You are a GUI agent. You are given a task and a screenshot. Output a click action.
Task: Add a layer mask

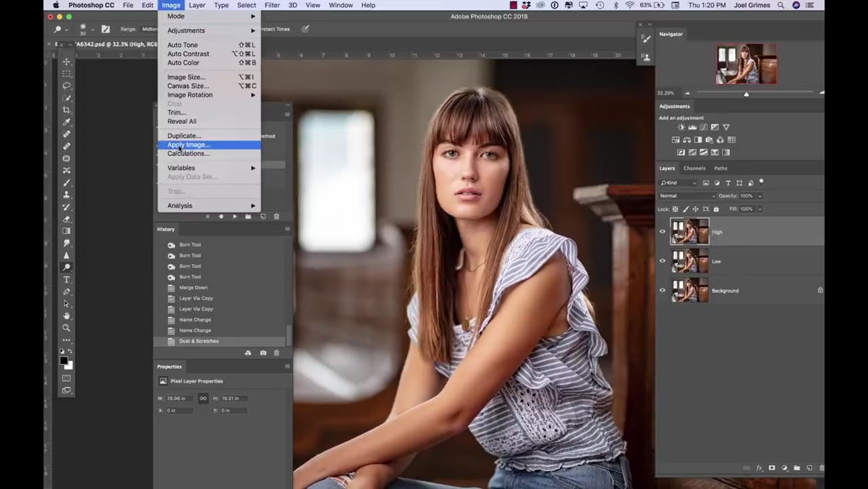772,468
